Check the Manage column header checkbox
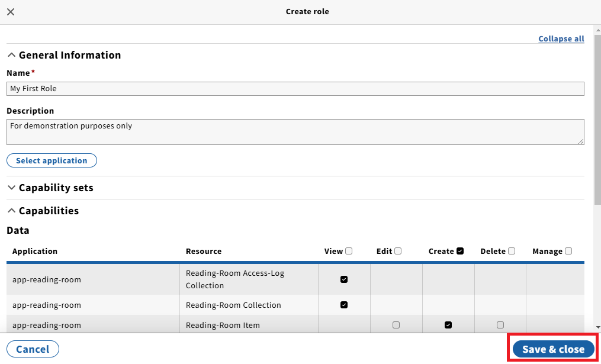This screenshot has height=364, width=601. pos(568,251)
